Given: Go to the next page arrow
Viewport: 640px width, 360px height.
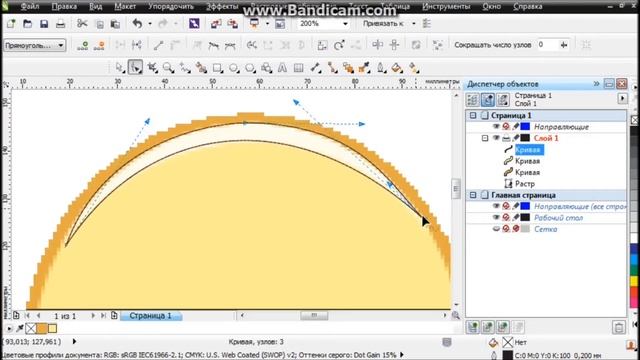Looking at the screenshot, I should [x=93, y=316].
